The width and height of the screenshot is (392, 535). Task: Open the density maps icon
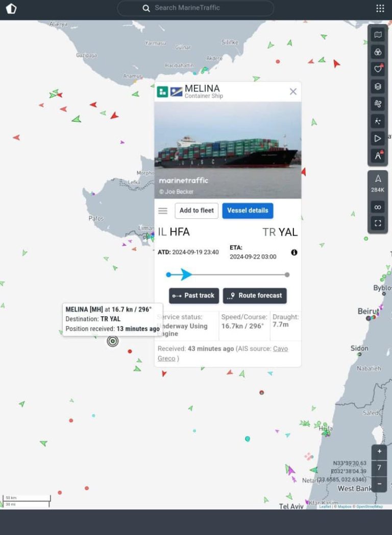coord(378,121)
